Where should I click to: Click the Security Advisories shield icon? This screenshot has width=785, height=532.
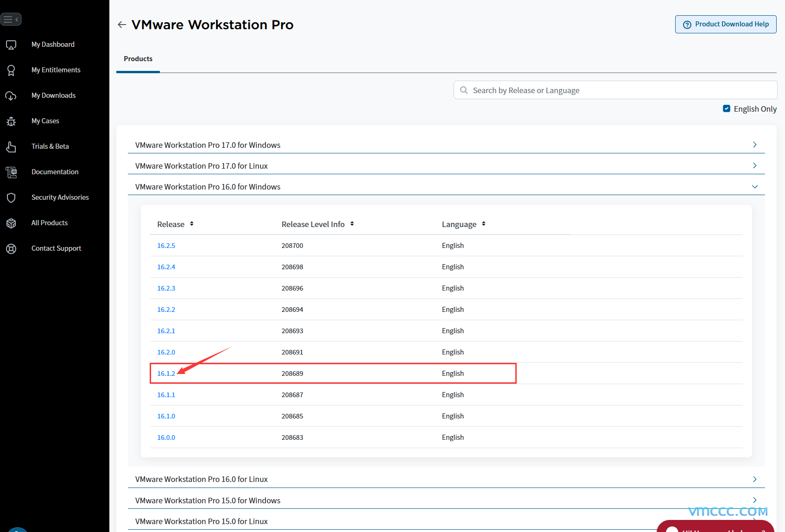coord(11,198)
